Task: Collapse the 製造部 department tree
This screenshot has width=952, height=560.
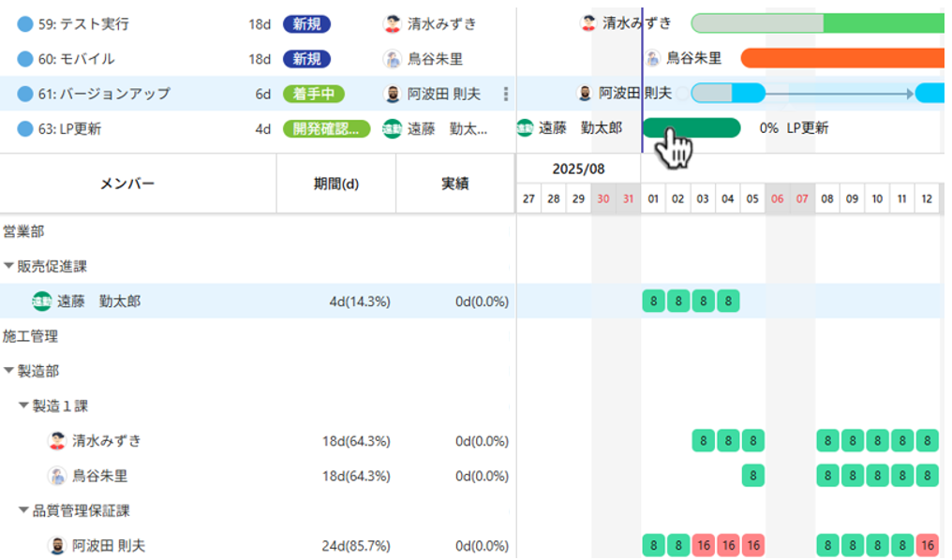Action: pyautogui.click(x=8, y=372)
